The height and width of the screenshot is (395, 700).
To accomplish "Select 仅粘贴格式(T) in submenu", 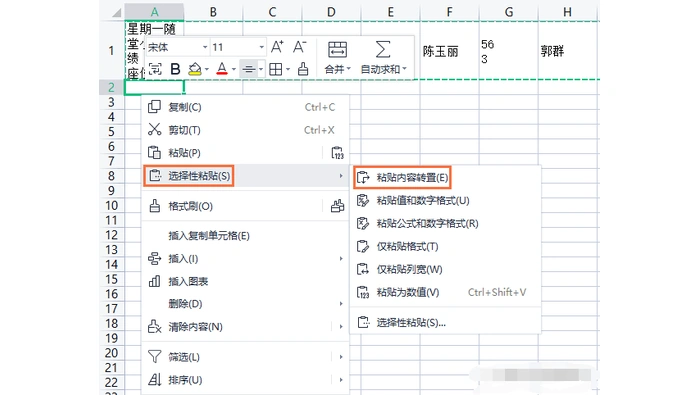I will click(446, 246).
